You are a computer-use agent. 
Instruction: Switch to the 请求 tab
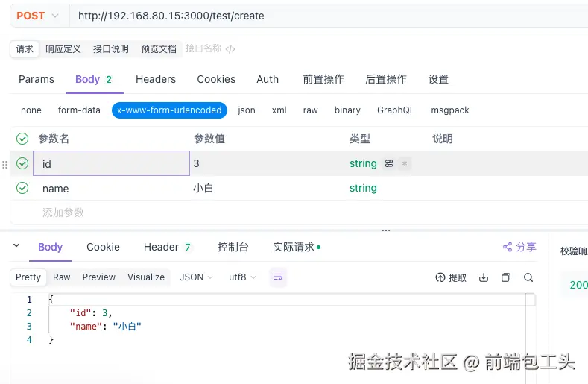coord(25,48)
